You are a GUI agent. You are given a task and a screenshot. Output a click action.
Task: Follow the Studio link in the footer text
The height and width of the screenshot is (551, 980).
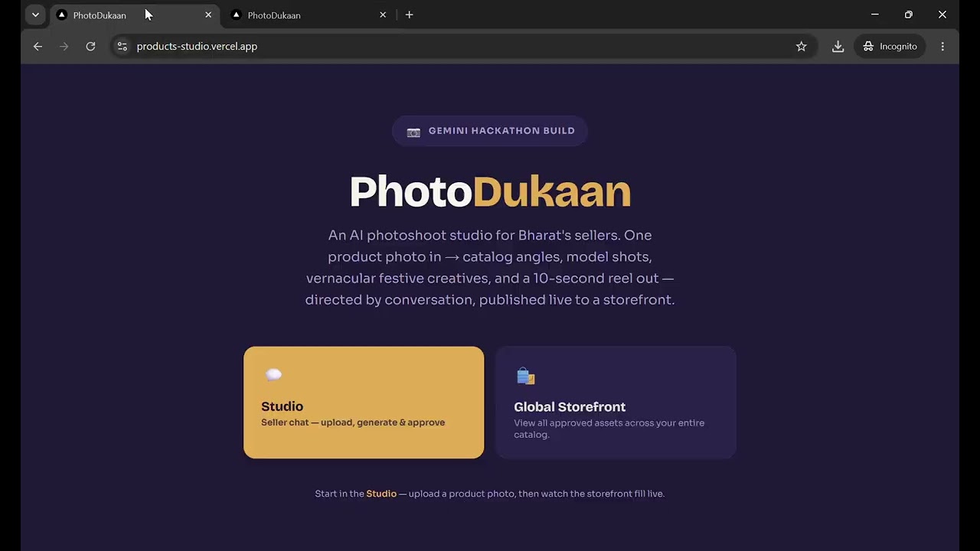381,494
